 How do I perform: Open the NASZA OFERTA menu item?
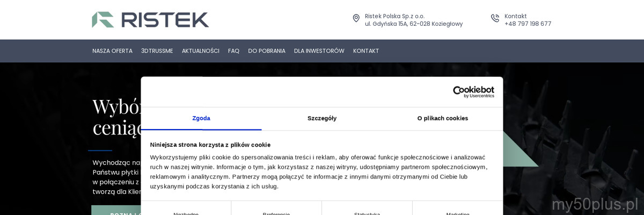tap(112, 51)
